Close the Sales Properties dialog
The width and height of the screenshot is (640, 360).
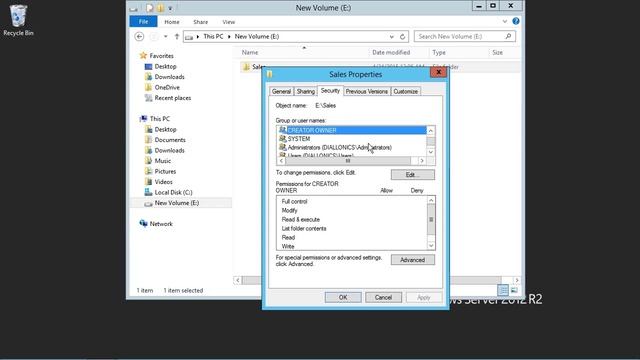[x=438, y=72]
